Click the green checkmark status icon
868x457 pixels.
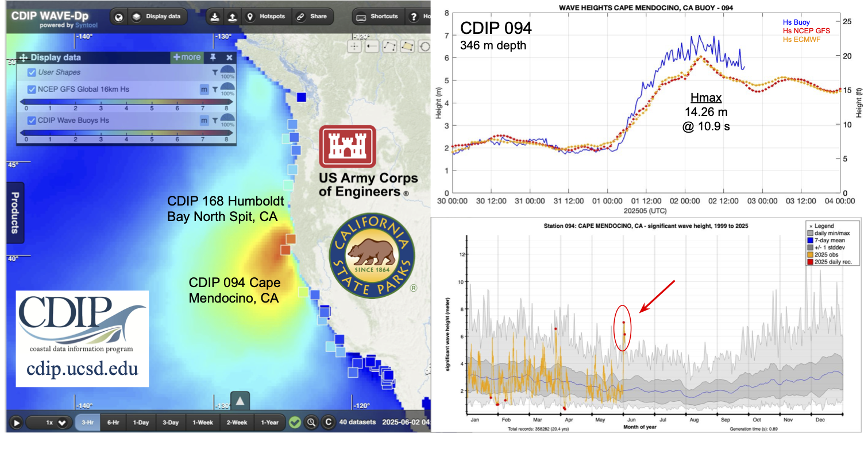[x=295, y=423]
